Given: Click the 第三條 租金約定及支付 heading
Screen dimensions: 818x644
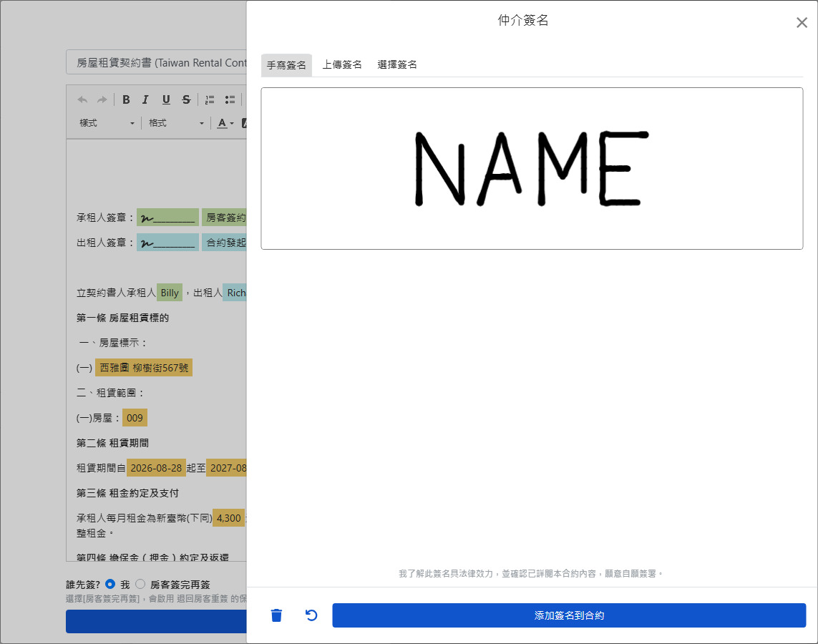Looking at the screenshot, I should click(x=128, y=493).
